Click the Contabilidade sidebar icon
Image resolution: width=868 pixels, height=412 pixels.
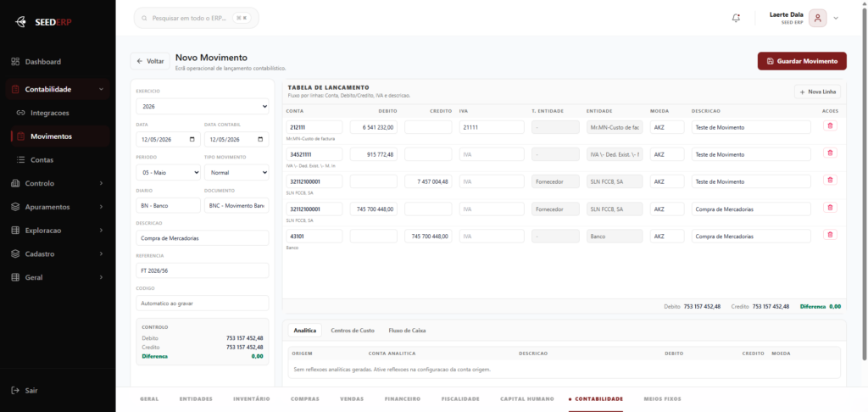15,89
